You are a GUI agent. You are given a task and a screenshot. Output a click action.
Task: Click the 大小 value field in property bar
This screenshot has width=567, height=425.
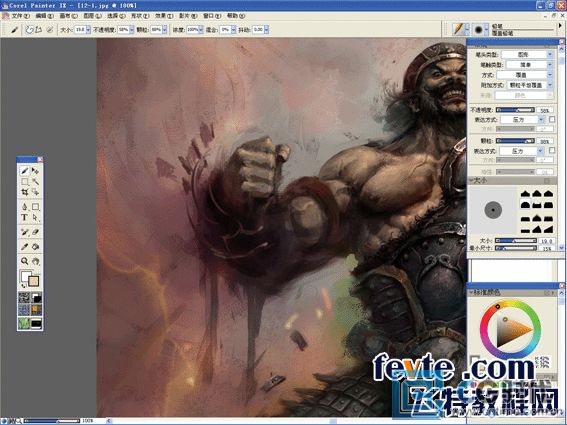pos(80,30)
